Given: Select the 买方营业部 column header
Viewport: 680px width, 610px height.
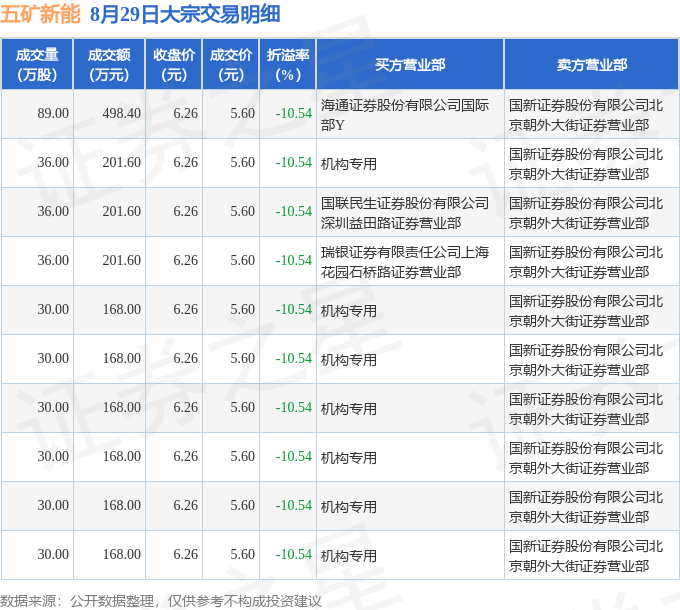Looking at the screenshot, I should point(410,65).
